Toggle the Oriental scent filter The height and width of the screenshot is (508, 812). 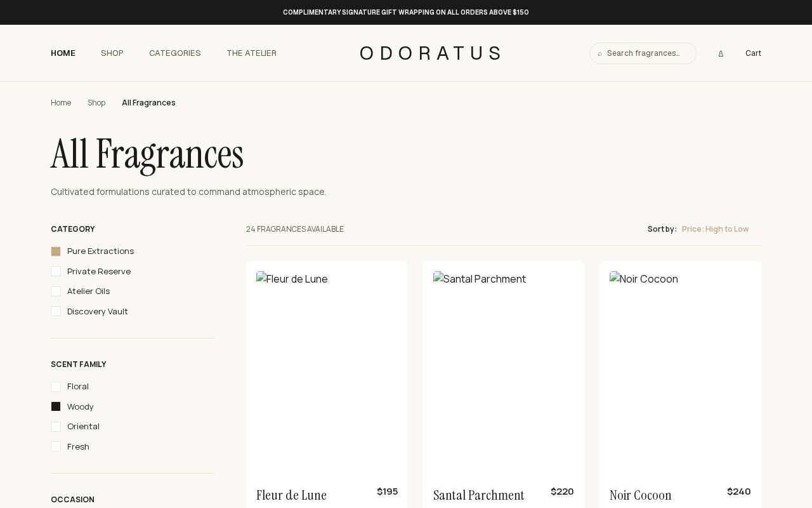tap(56, 427)
